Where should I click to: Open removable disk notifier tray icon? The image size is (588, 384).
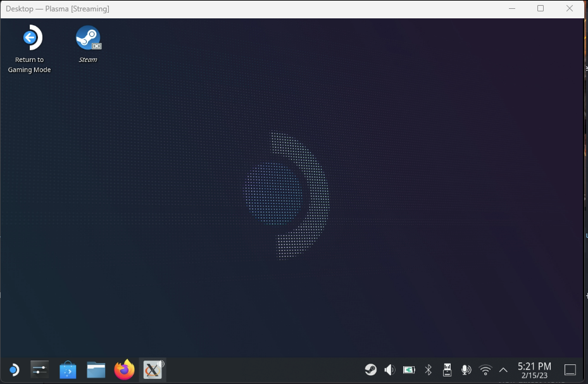447,369
